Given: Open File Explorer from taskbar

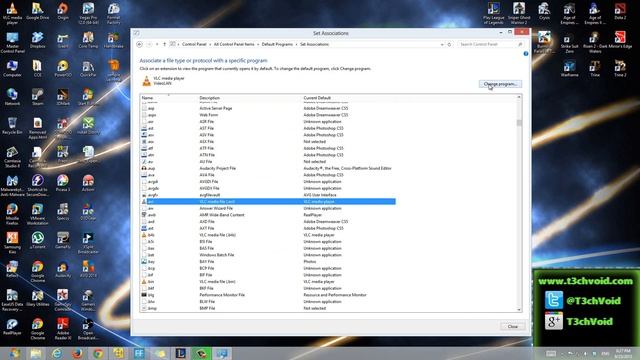Looking at the screenshot, I should (36, 353).
